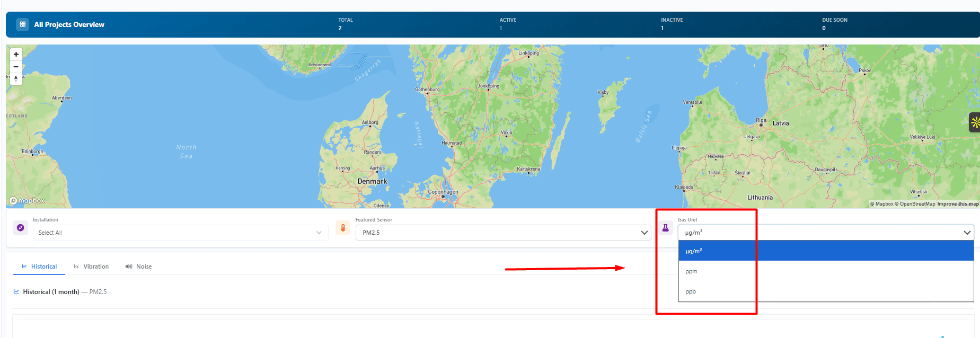Viewport: 980px width, 338px height.
Task: Open the Installation Select All dropdown
Action: coord(180,233)
